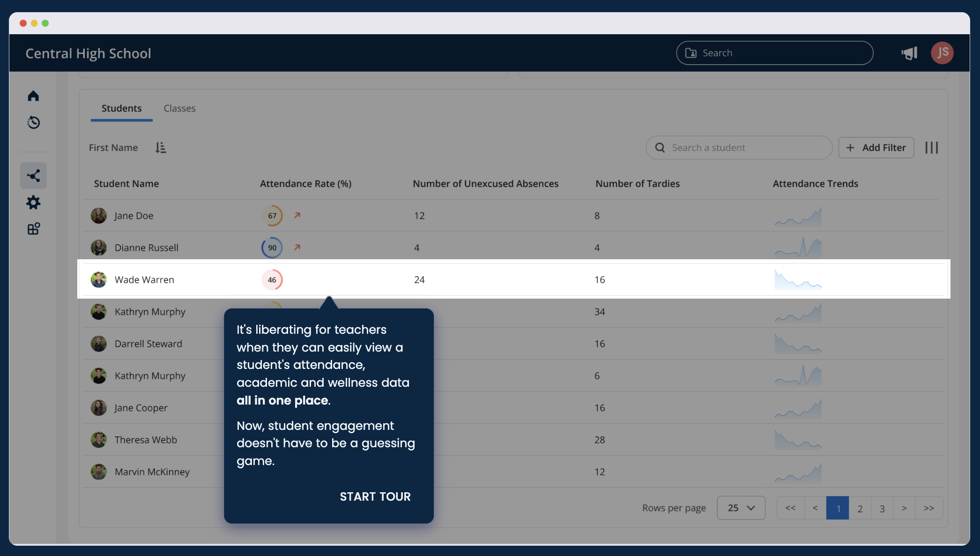Toggle sort order on Student Name column
This screenshot has width=980, height=556.
click(126, 183)
